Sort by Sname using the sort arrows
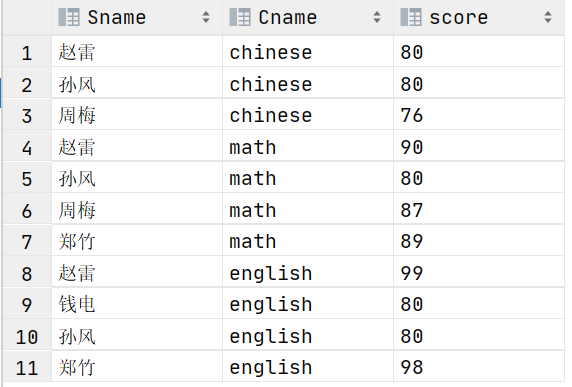This screenshot has width=572, height=387. pos(206,17)
